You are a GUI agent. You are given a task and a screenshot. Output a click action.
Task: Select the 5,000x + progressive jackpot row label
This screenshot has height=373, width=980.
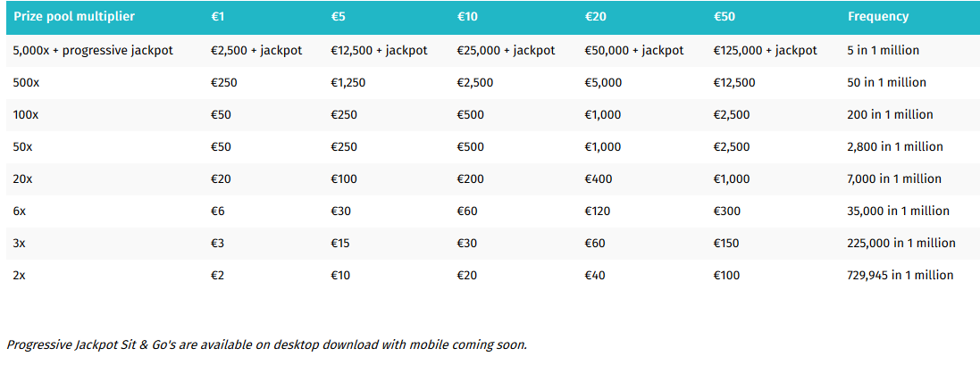point(93,51)
